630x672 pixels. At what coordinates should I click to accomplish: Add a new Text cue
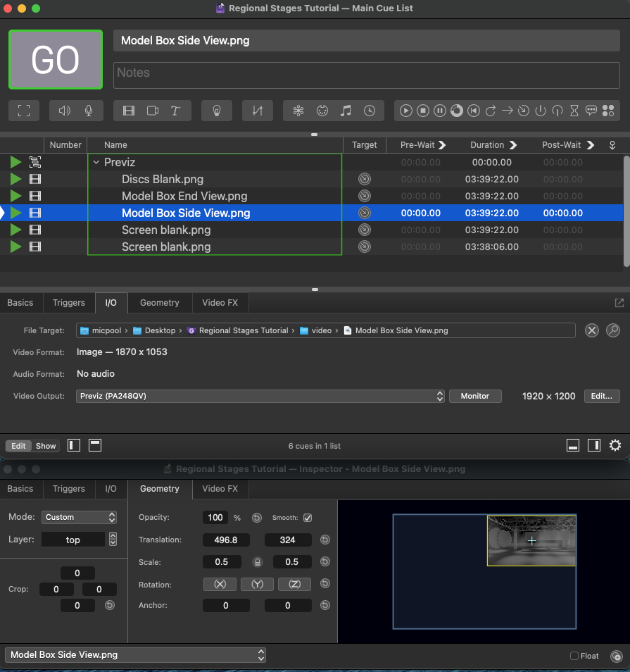point(176,111)
